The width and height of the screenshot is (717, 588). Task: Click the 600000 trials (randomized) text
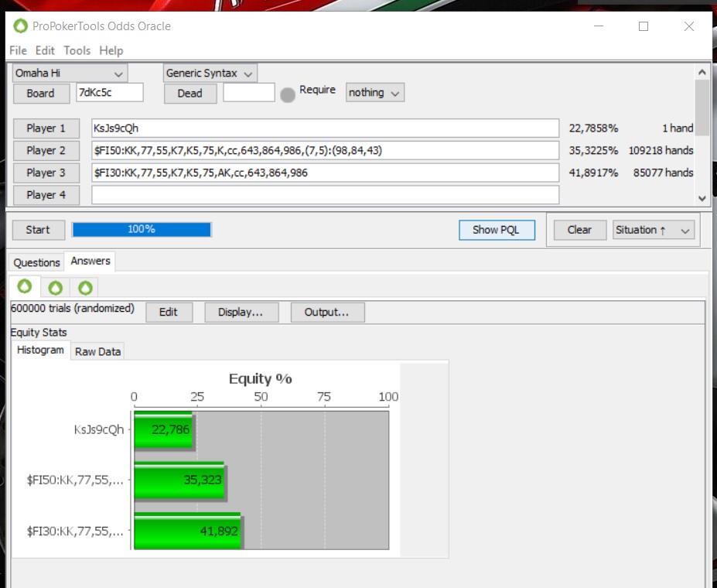point(72,309)
